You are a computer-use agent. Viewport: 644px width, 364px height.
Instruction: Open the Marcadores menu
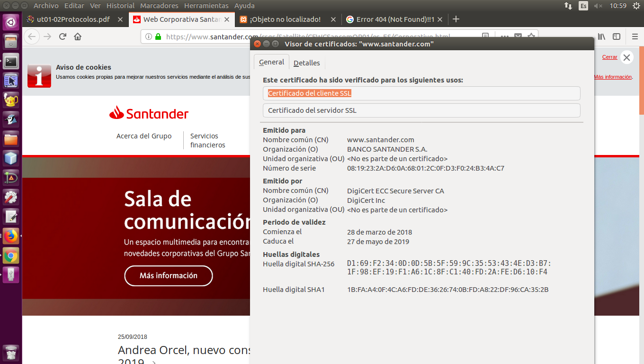coord(159,6)
